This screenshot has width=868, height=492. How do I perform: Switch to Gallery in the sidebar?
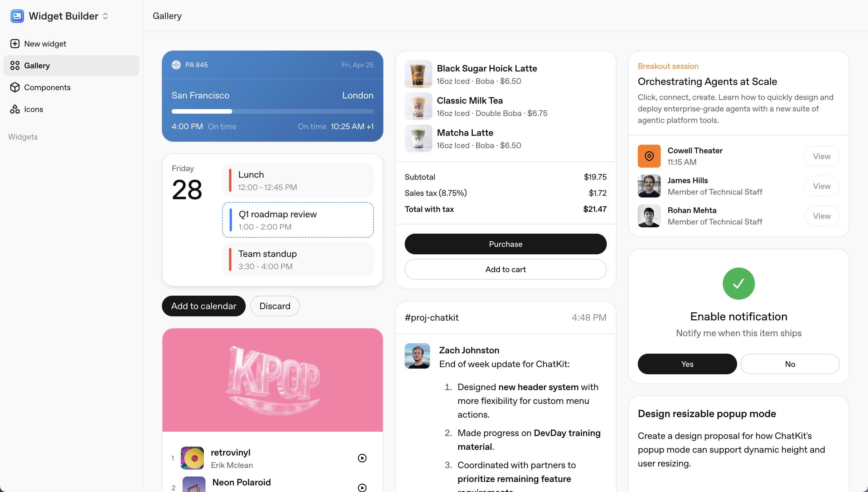tap(36, 65)
